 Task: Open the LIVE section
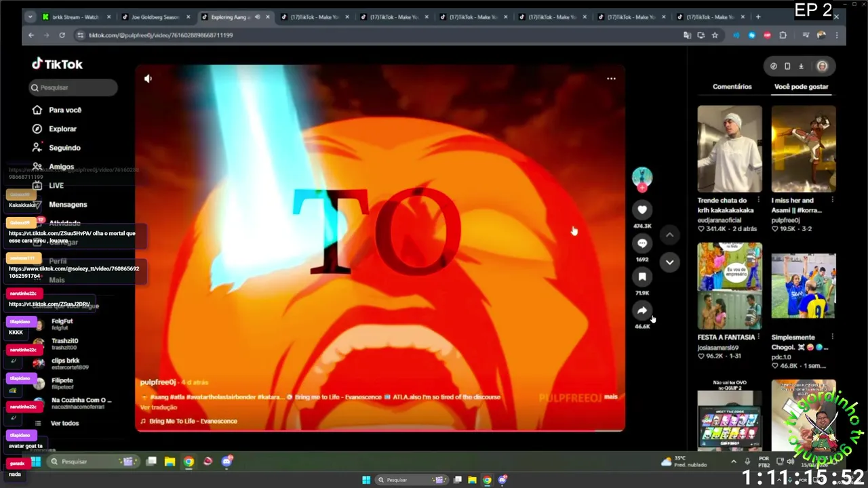click(x=47, y=186)
